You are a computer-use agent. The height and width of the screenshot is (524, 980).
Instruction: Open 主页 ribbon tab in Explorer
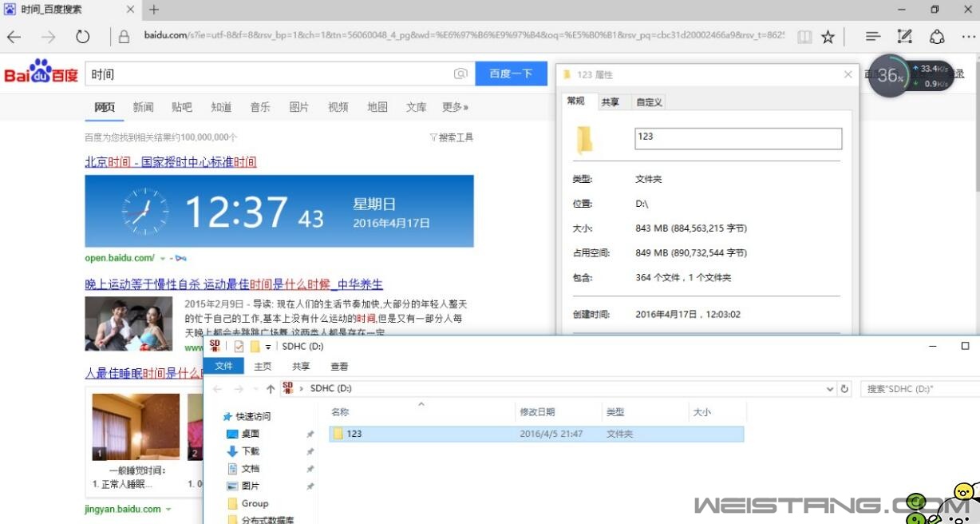coord(263,367)
